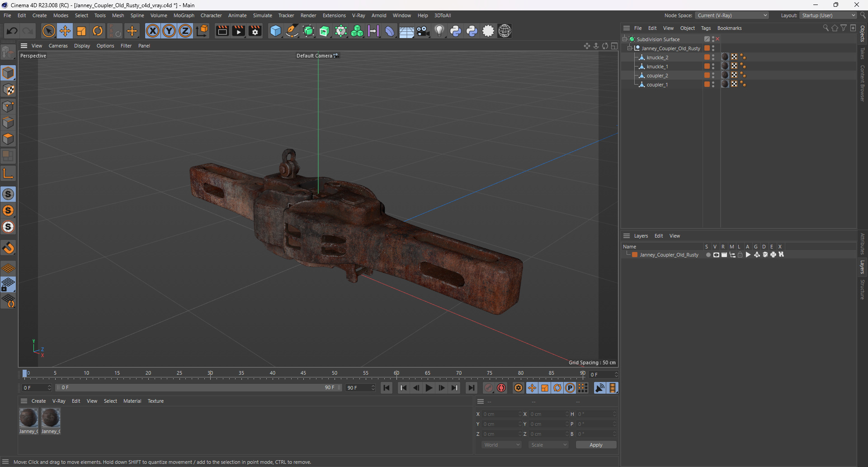Open the MoGraph menu
The height and width of the screenshot is (467, 868).
click(184, 15)
